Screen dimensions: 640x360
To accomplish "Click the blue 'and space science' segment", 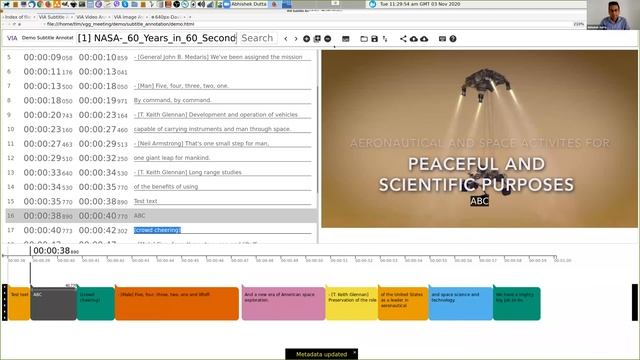I will (x=461, y=303).
